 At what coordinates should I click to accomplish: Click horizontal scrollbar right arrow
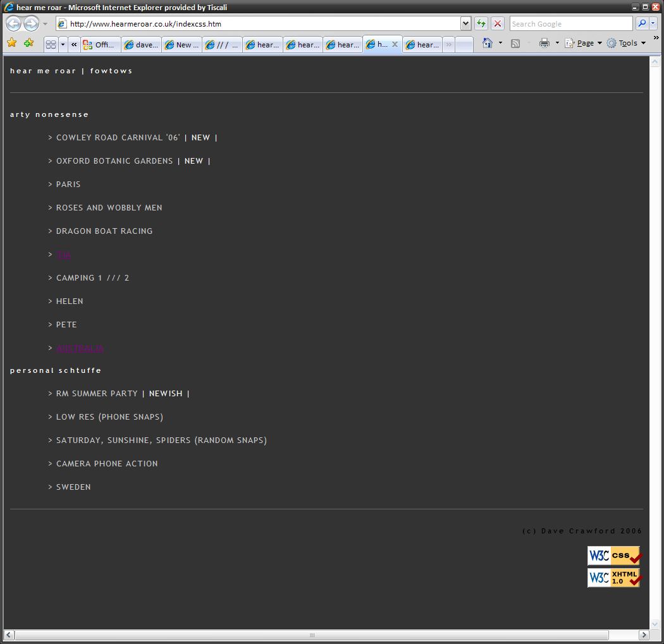(x=644, y=635)
